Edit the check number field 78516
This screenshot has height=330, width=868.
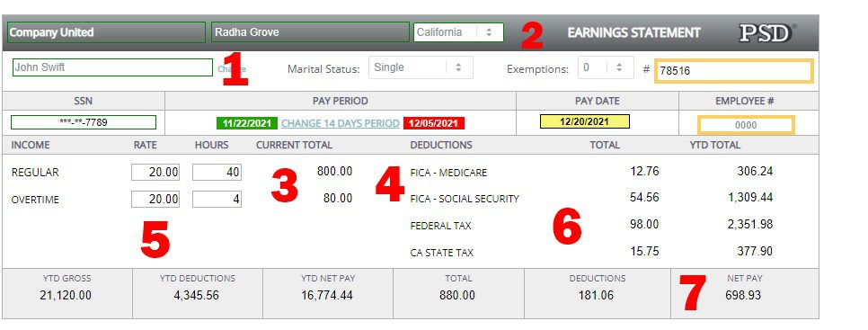734,71
